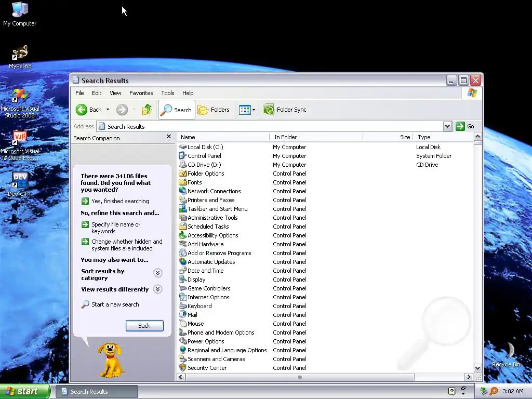Screen dimensions: 532x399
Task: Open the View menu
Action: tap(115, 93)
